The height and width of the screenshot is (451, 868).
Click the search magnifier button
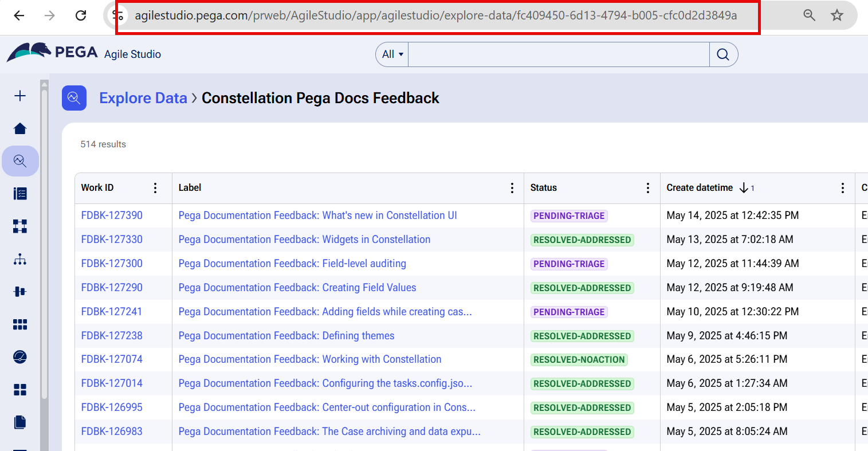pyautogui.click(x=723, y=54)
